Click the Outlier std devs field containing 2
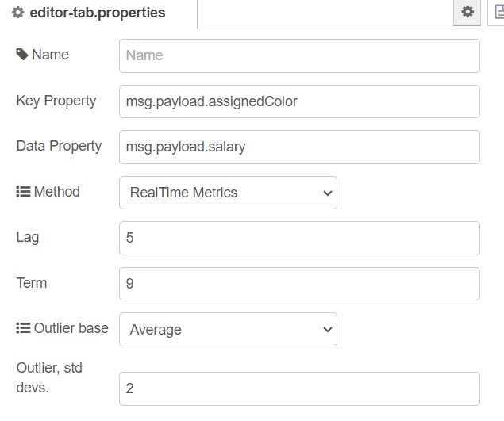The height and width of the screenshot is (421, 504). (299, 388)
